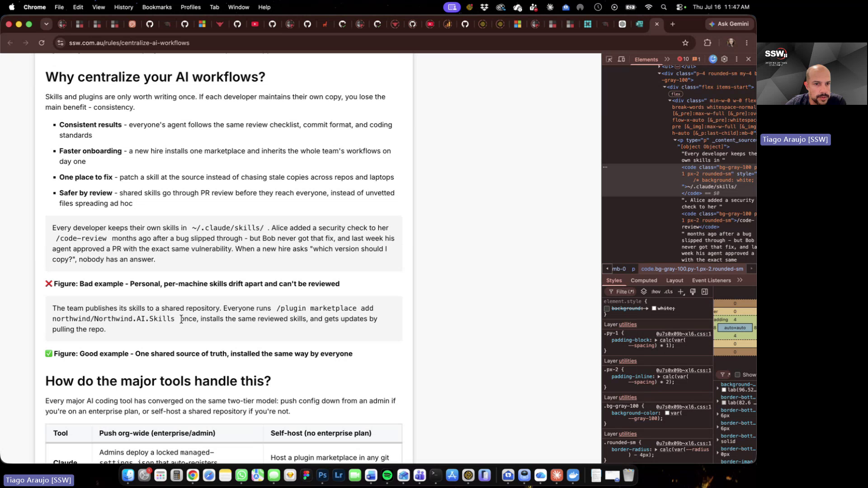Open the DevTools customize kebab menu

pos(736,59)
